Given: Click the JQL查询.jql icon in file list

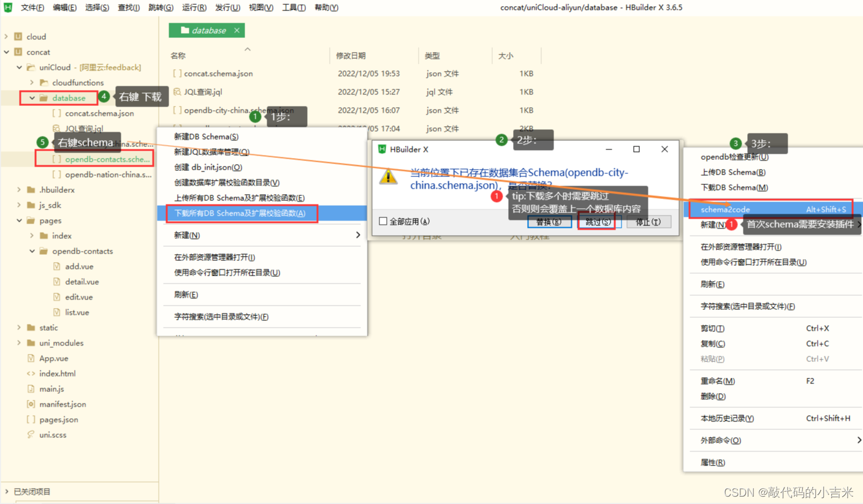Looking at the screenshot, I should click(177, 92).
